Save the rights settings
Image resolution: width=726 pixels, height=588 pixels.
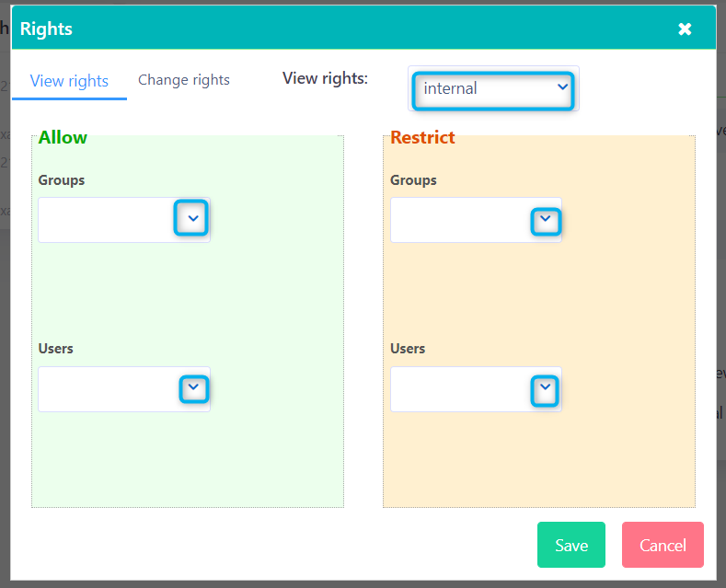click(x=570, y=545)
